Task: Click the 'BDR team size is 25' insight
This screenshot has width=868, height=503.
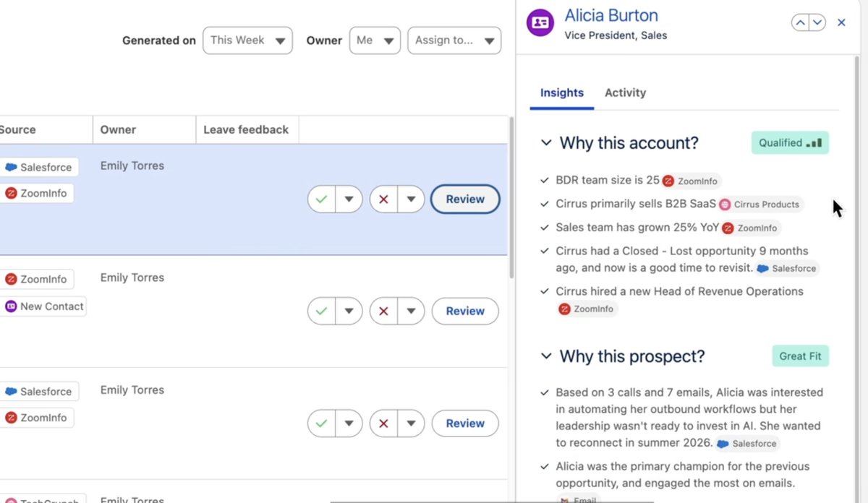Action: 608,181
